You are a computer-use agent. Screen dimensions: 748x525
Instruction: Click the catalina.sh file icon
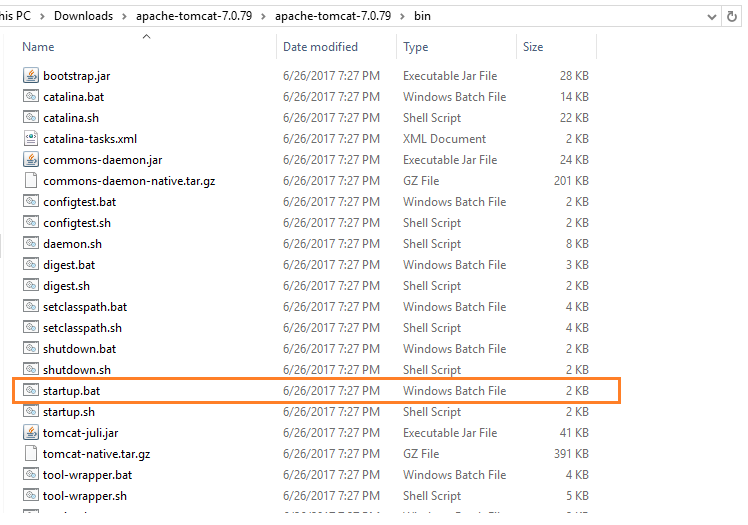pyautogui.click(x=31, y=117)
